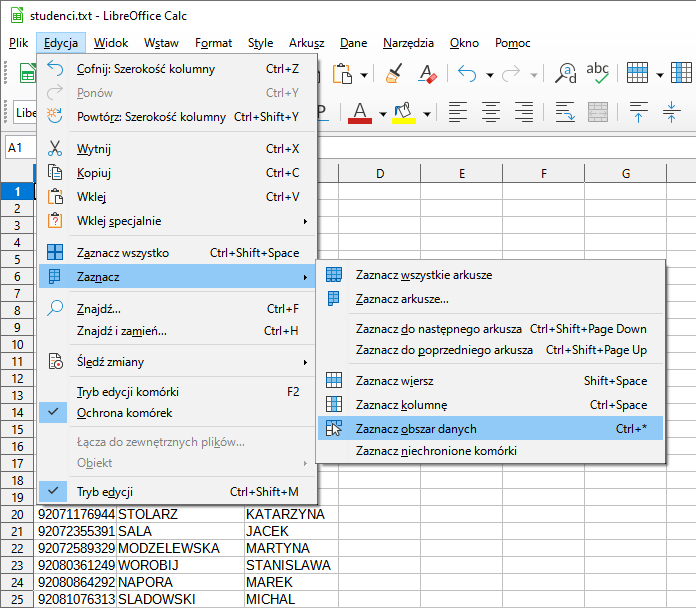Select row 24 header
696x608 pixels.
click(x=17, y=582)
